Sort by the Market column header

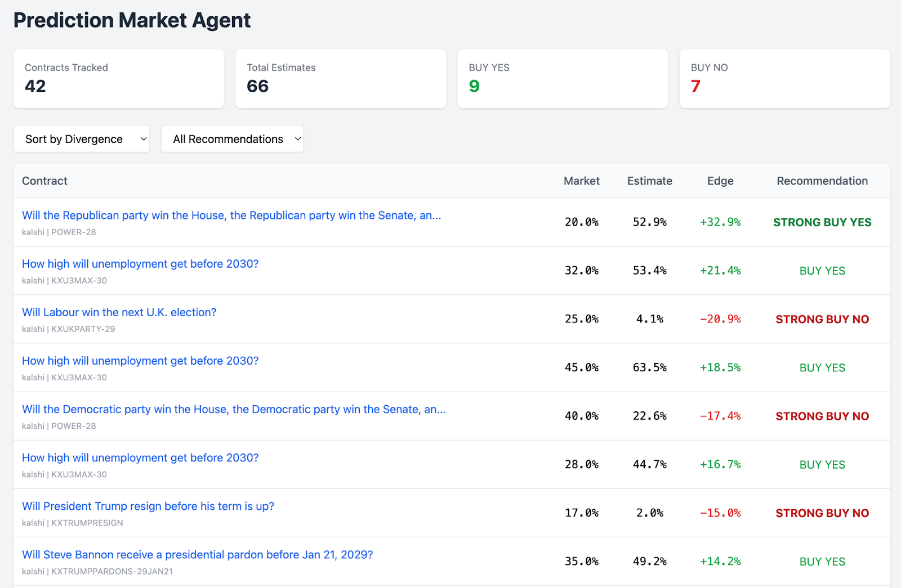pos(581,181)
